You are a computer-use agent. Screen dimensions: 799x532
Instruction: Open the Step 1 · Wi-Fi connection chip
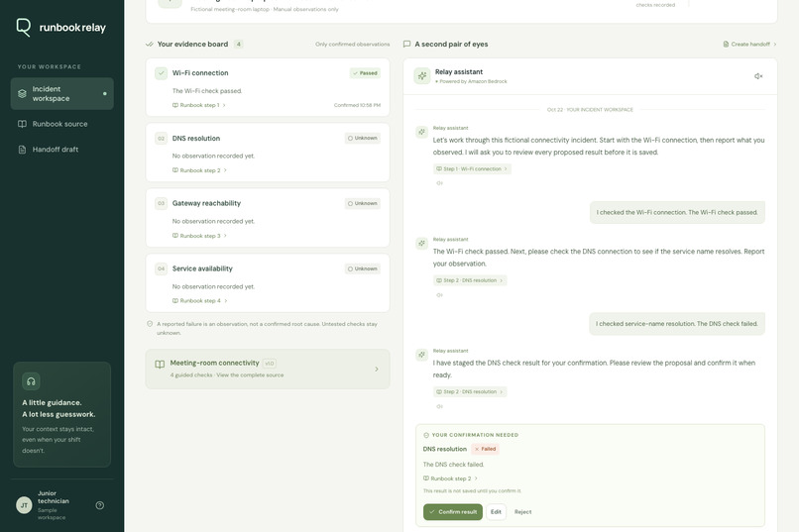472,169
